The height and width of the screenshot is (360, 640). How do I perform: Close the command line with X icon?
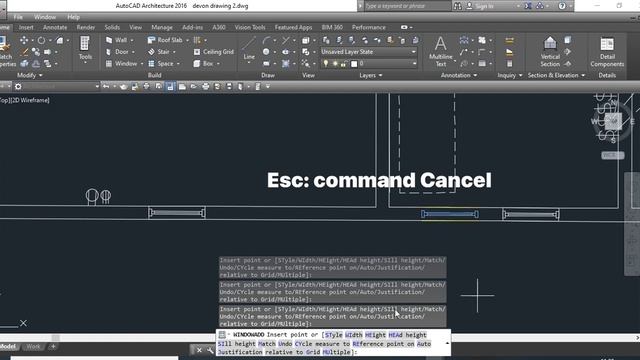click(x=199, y=350)
